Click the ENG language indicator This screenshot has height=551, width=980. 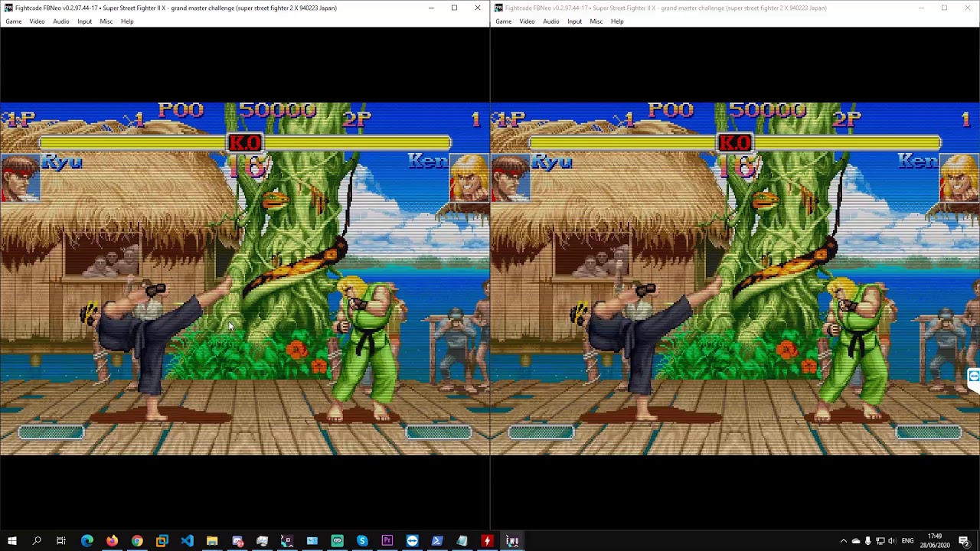pos(908,541)
